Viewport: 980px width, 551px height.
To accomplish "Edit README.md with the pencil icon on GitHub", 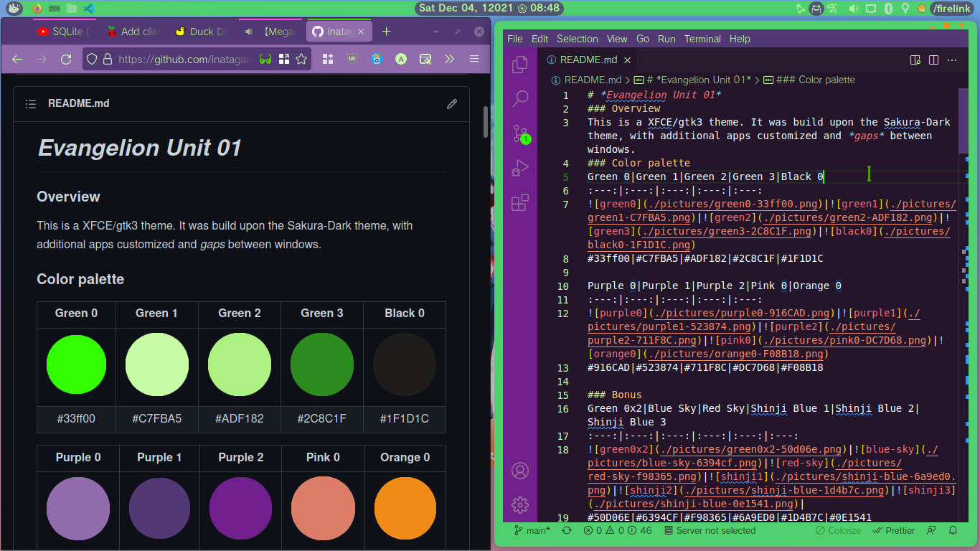I will click(452, 104).
